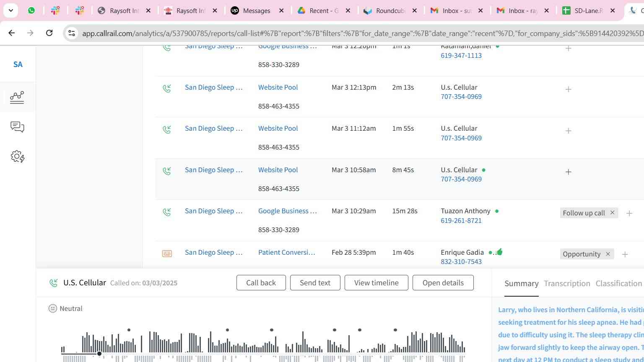The width and height of the screenshot is (644, 362).
Task: Switch to the Transcription tab
Action: tap(567, 284)
